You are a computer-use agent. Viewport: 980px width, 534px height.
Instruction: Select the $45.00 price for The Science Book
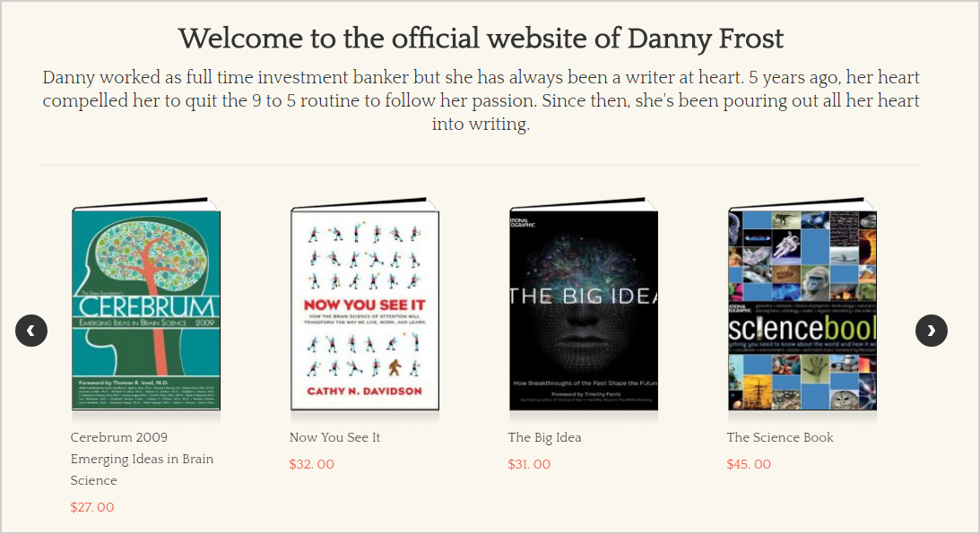click(x=749, y=464)
